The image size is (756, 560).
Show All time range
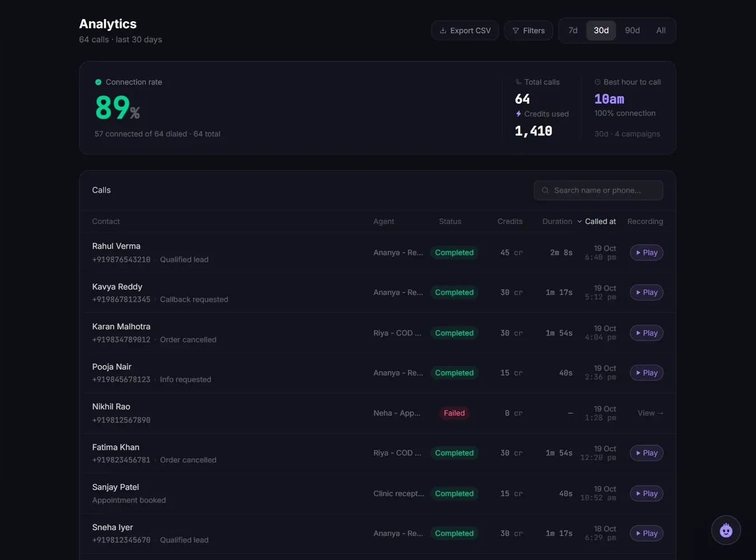[x=661, y=30]
